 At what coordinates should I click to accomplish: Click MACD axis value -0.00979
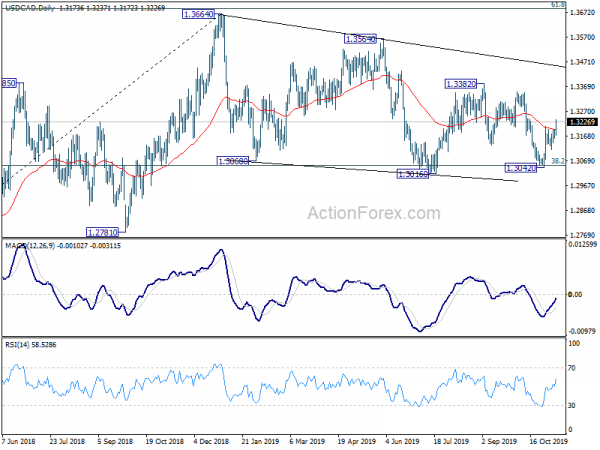582,331
